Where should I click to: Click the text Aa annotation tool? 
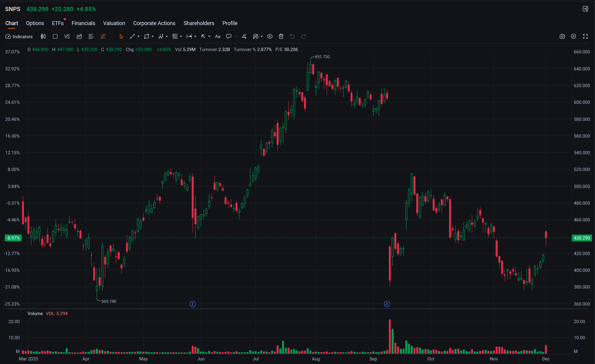pyautogui.click(x=218, y=36)
